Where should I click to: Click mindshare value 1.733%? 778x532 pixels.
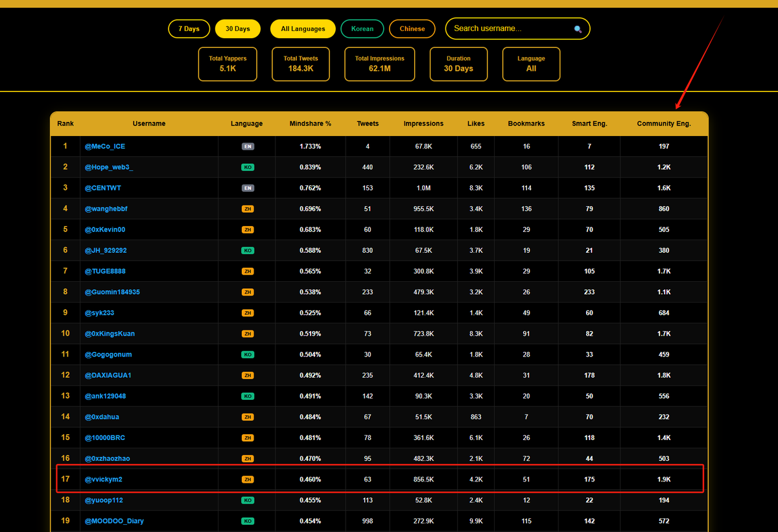310,146
